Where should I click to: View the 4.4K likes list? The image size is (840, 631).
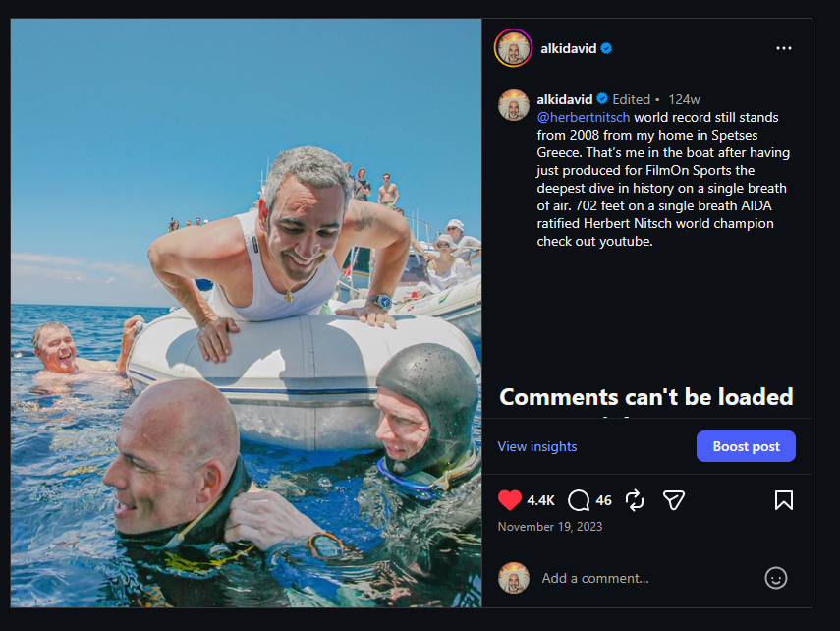click(540, 500)
